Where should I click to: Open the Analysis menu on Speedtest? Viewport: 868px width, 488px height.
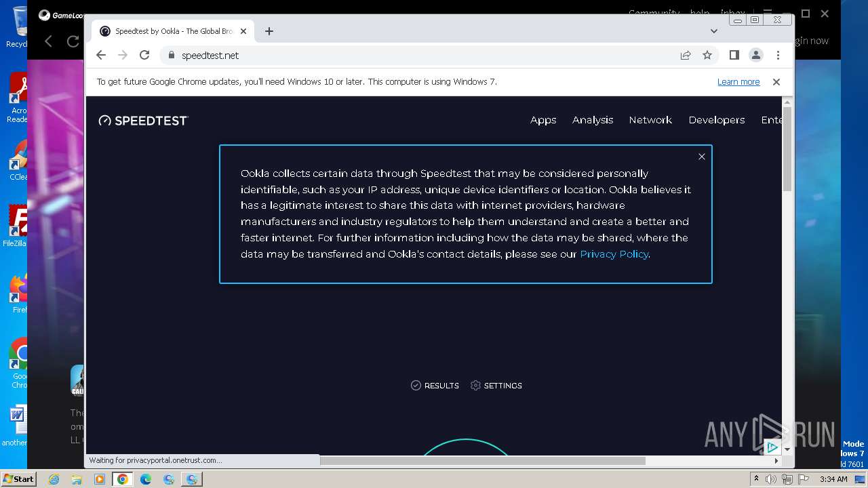point(593,120)
